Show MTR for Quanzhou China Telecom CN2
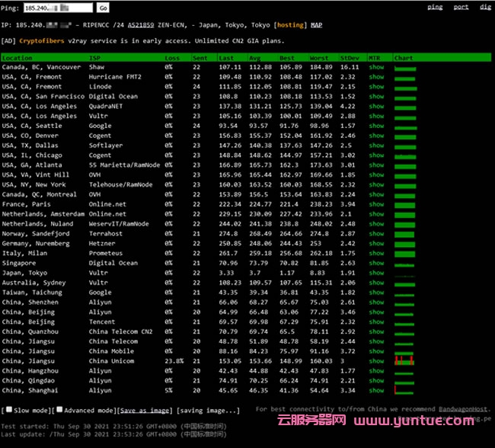Image resolution: width=495 pixels, height=448 pixels. pos(376,331)
